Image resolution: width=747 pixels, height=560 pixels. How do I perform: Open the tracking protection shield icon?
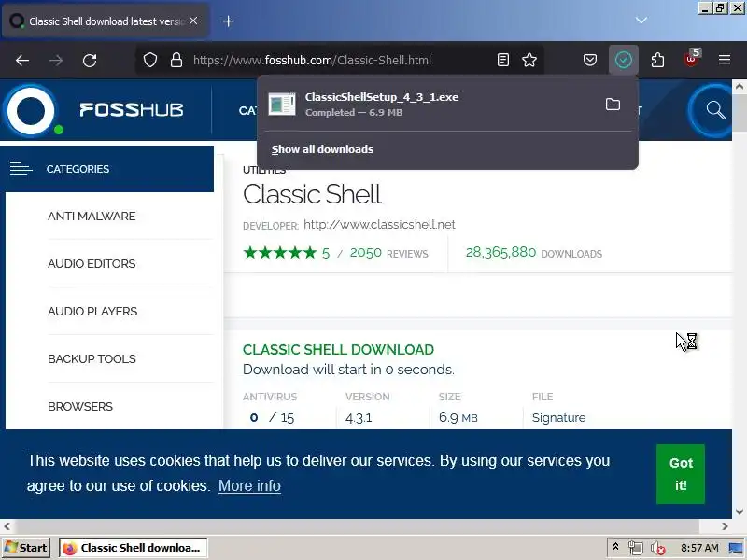150,60
